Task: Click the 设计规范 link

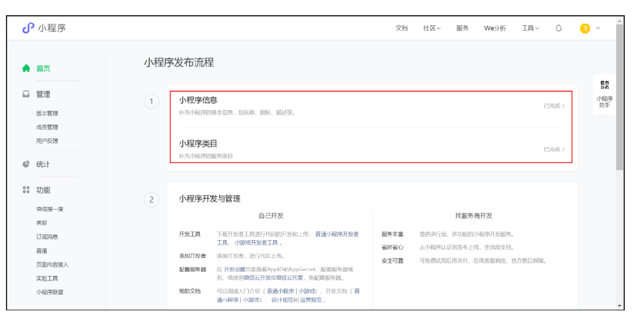Action: coord(282,300)
